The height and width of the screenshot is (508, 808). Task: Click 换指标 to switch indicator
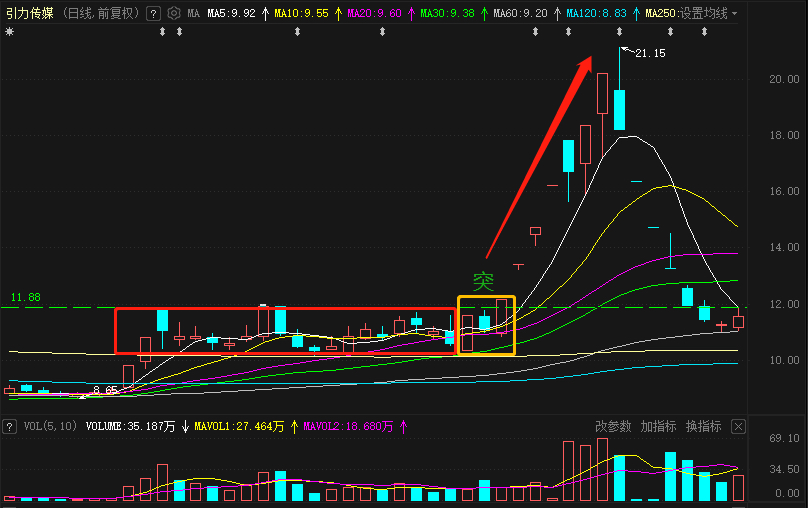[x=703, y=426]
